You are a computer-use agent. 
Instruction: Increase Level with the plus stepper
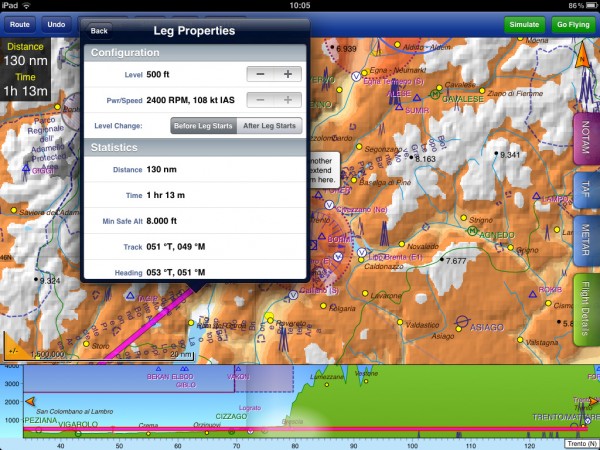coord(288,74)
